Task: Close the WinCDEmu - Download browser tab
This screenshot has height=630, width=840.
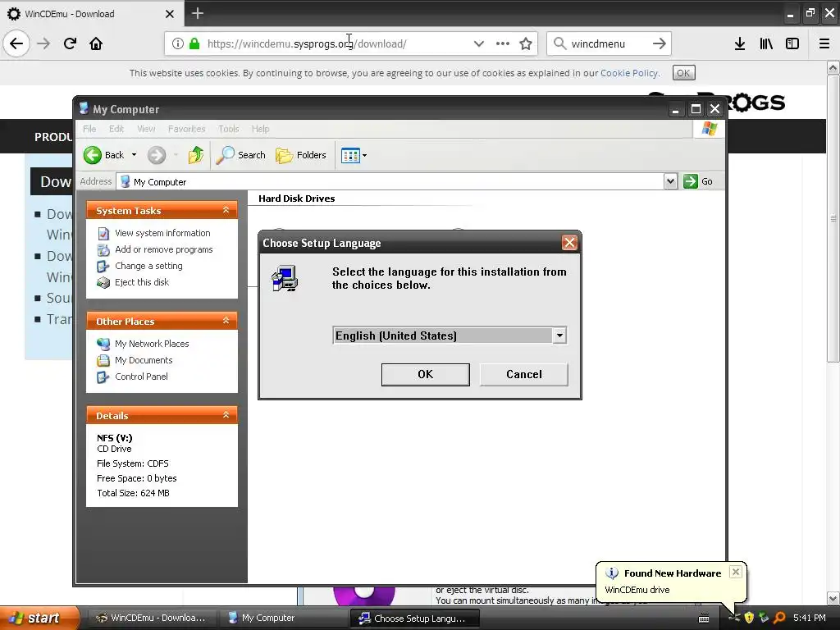Action: pos(170,14)
